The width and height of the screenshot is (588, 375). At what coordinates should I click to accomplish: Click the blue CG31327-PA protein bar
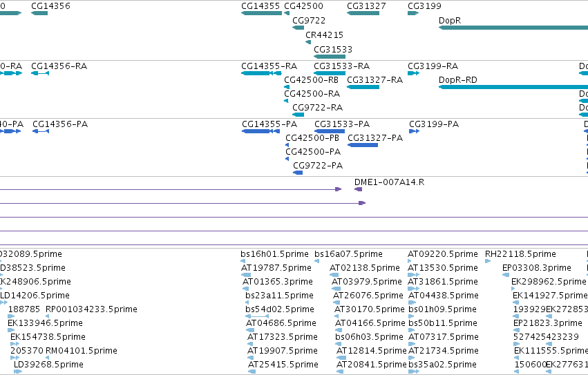363,145
